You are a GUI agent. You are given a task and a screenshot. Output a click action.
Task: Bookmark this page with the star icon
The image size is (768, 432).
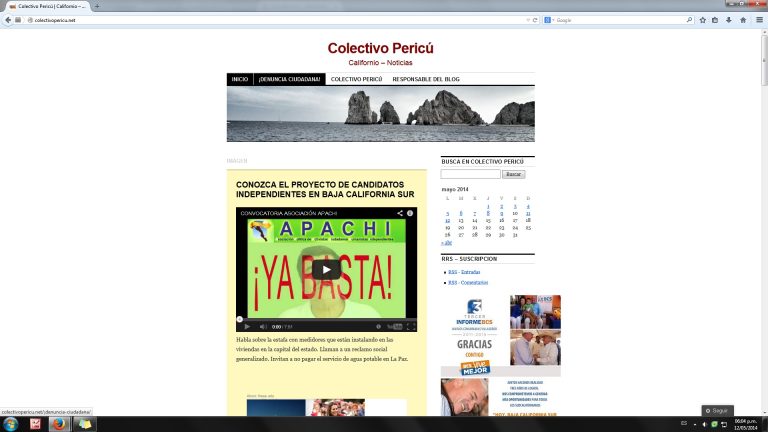coord(703,20)
